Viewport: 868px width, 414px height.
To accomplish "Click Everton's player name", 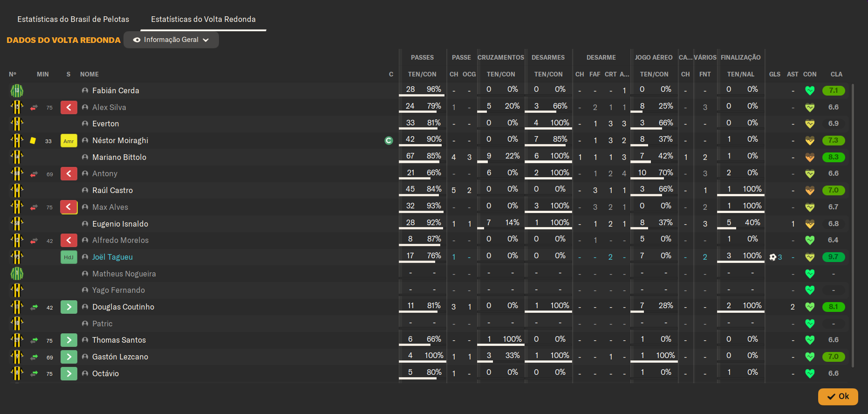I will 105,124.
